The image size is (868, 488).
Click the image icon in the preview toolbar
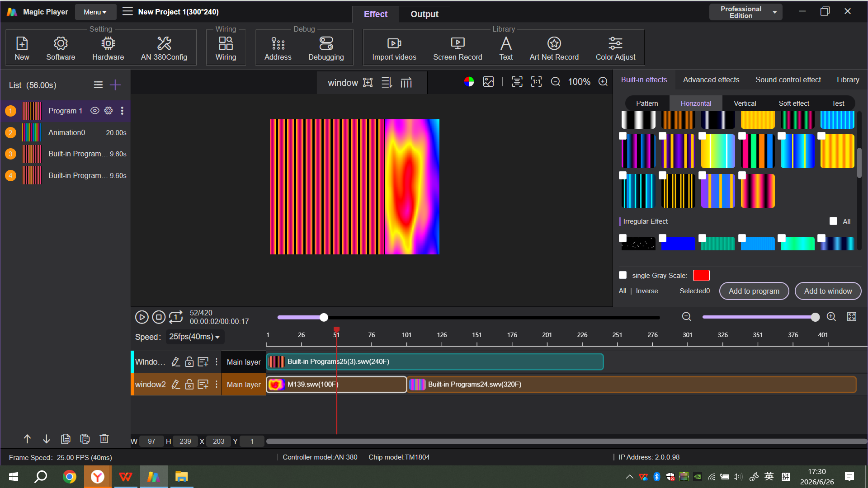point(488,82)
